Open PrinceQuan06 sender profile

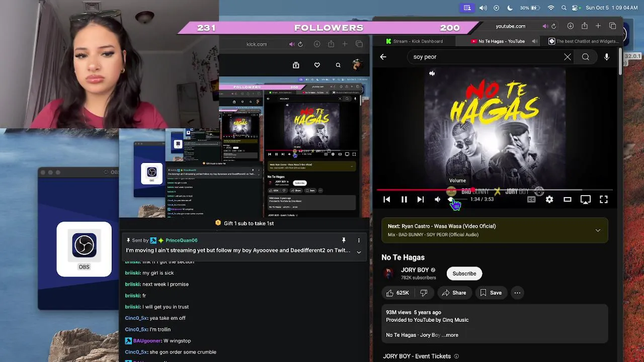(x=182, y=240)
